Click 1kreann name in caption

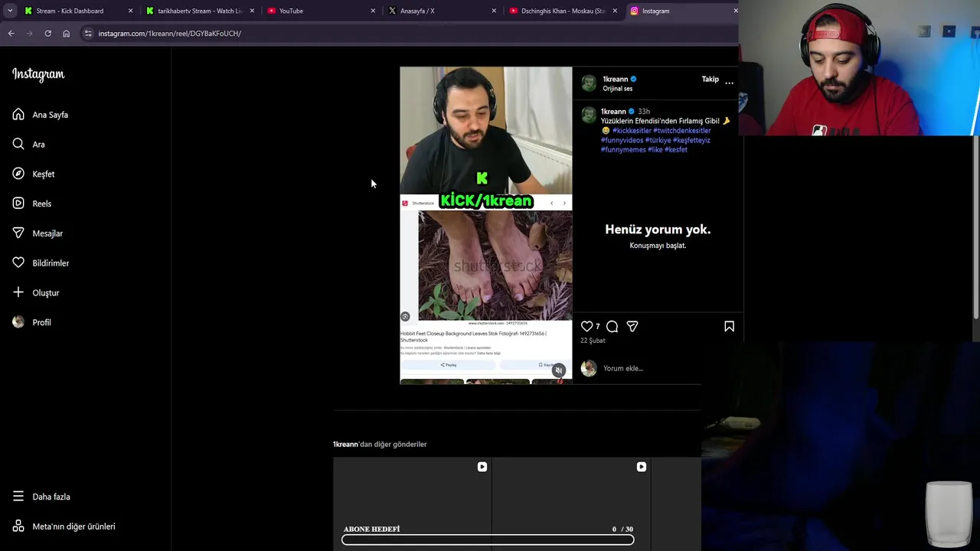pyautogui.click(x=613, y=112)
